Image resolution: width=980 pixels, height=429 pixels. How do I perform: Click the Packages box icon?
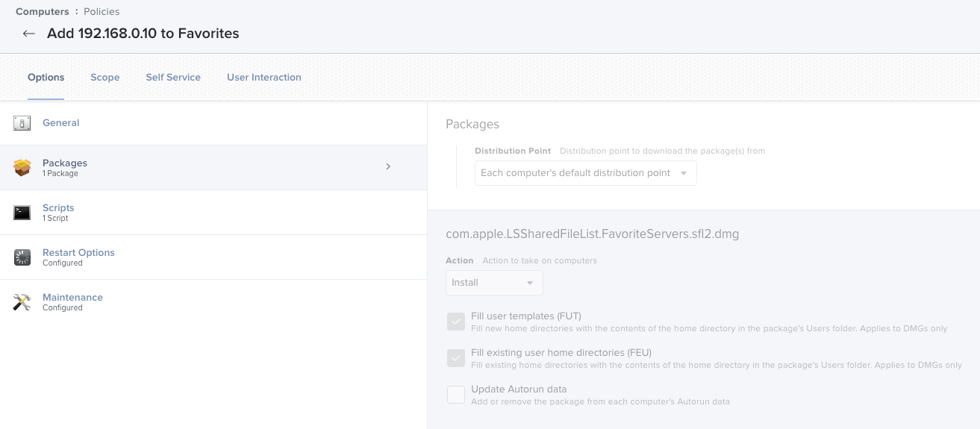(22, 168)
